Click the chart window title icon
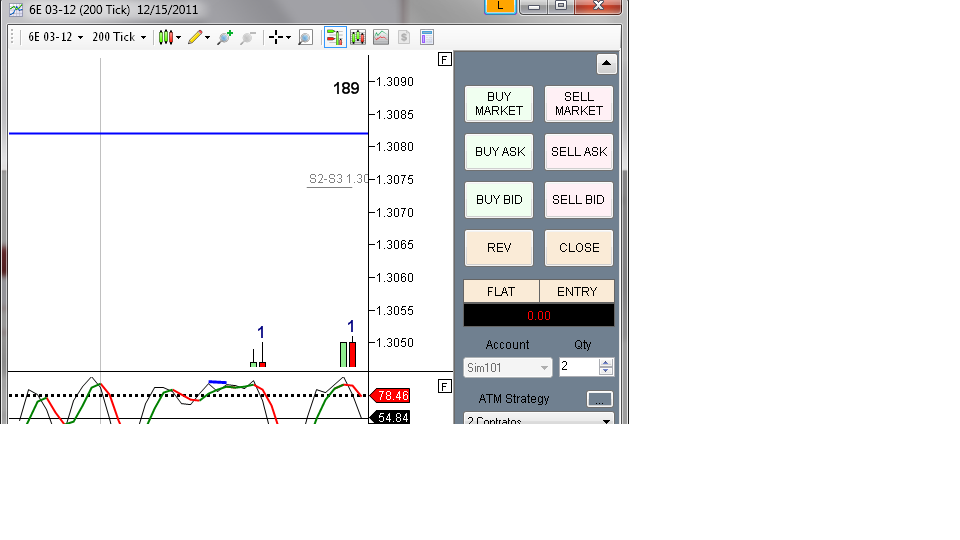Image resolution: width=960 pixels, height=540 pixels. point(16,10)
